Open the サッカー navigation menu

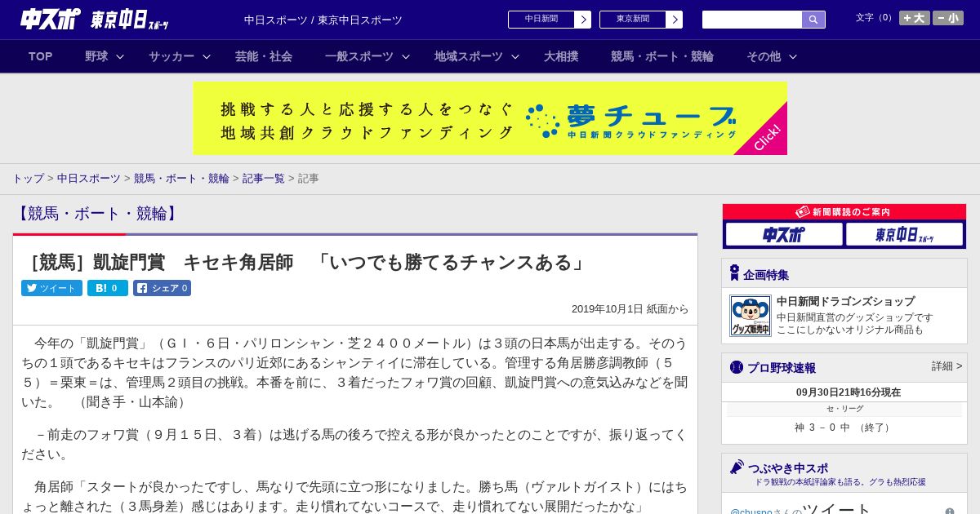click(171, 56)
